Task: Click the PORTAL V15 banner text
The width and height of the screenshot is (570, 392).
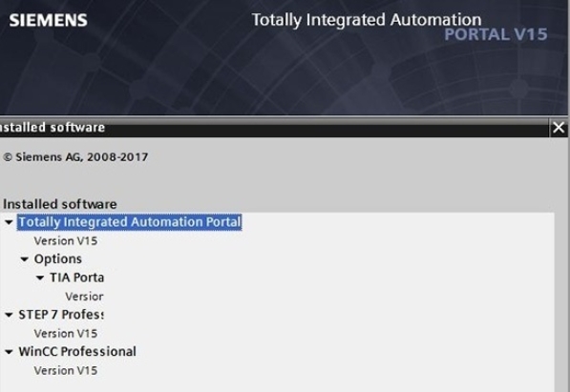Action: click(x=496, y=34)
